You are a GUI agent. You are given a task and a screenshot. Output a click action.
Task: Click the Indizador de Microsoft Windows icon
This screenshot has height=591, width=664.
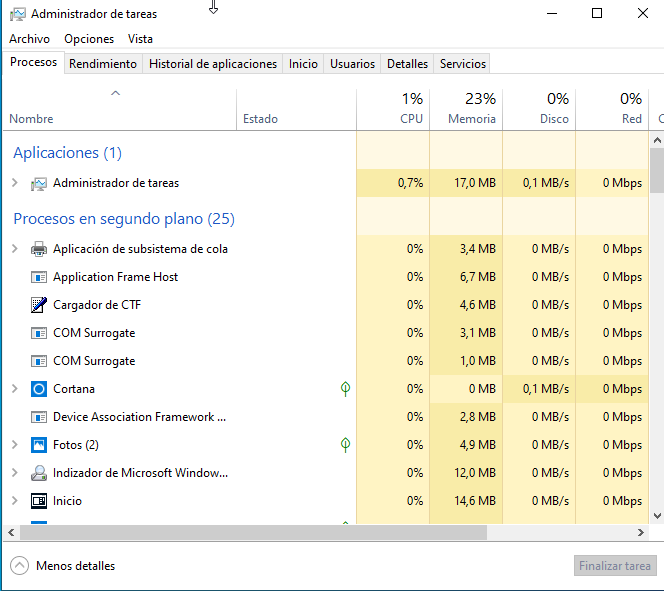coord(39,473)
